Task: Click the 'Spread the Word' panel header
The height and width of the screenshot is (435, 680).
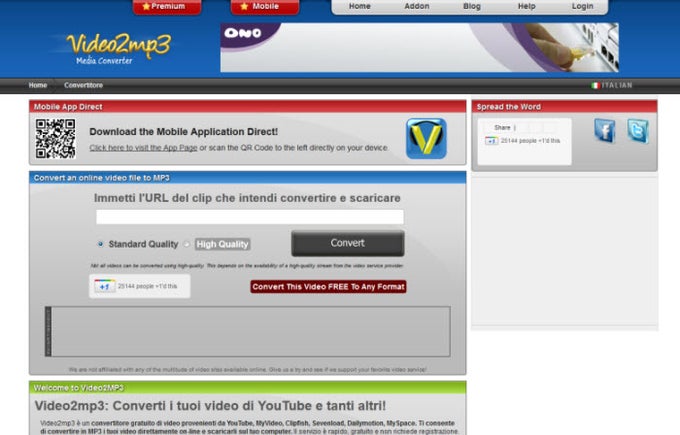Action: [x=565, y=107]
